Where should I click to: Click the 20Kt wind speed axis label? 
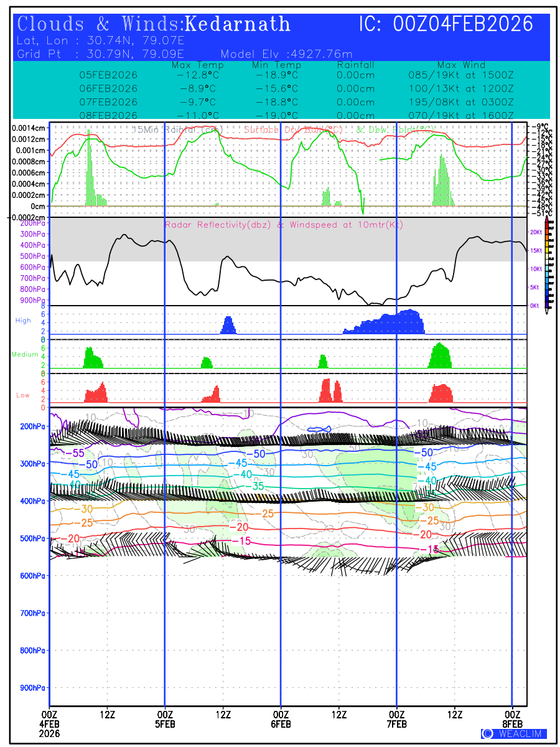point(534,232)
